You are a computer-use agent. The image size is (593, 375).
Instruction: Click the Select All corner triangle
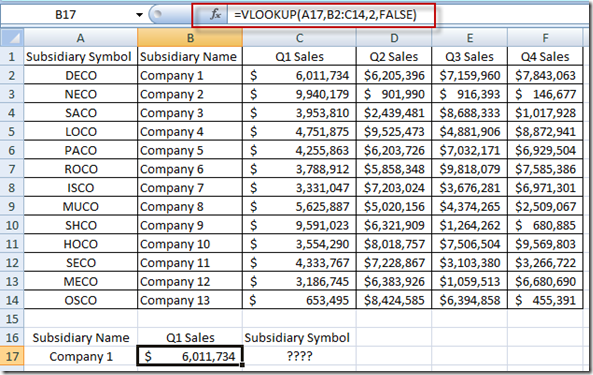12,38
